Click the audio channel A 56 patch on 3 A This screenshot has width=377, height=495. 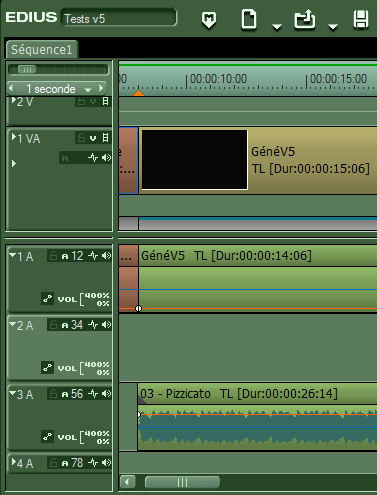click(x=73, y=394)
